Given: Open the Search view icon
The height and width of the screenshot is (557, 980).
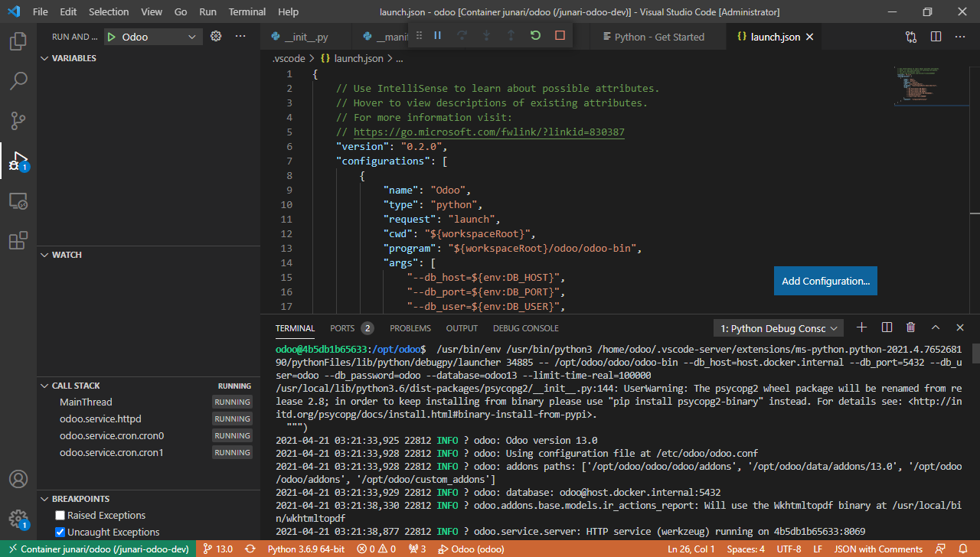Looking at the screenshot, I should [18, 80].
